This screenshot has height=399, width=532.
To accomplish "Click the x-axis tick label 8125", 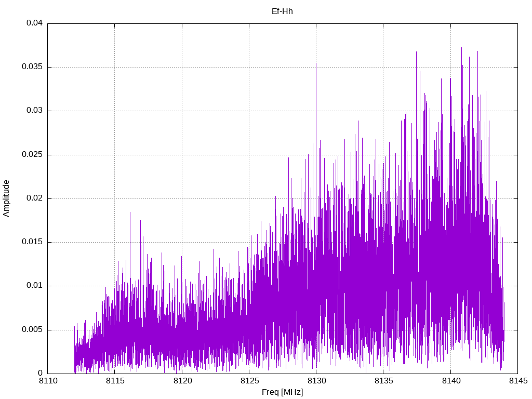I will click(249, 381).
